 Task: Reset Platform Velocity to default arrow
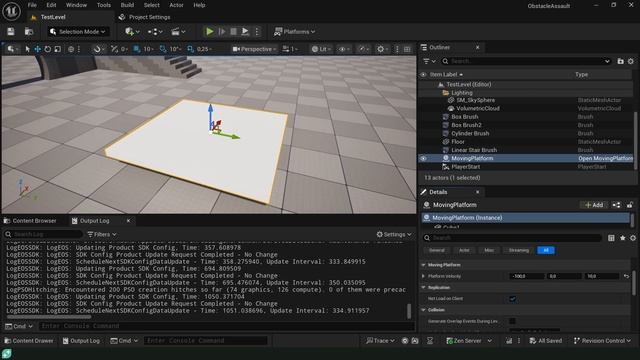pyautogui.click(x=627, y=276)
